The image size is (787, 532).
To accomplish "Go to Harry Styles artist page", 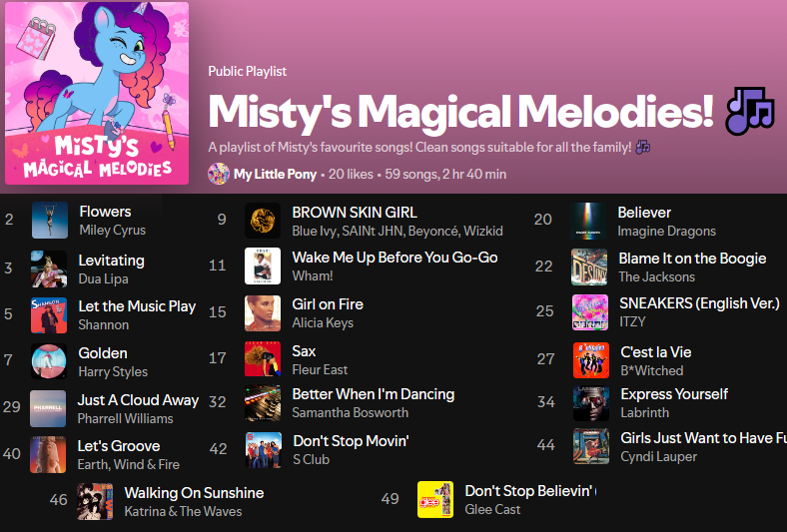I will tap(113, 372).
